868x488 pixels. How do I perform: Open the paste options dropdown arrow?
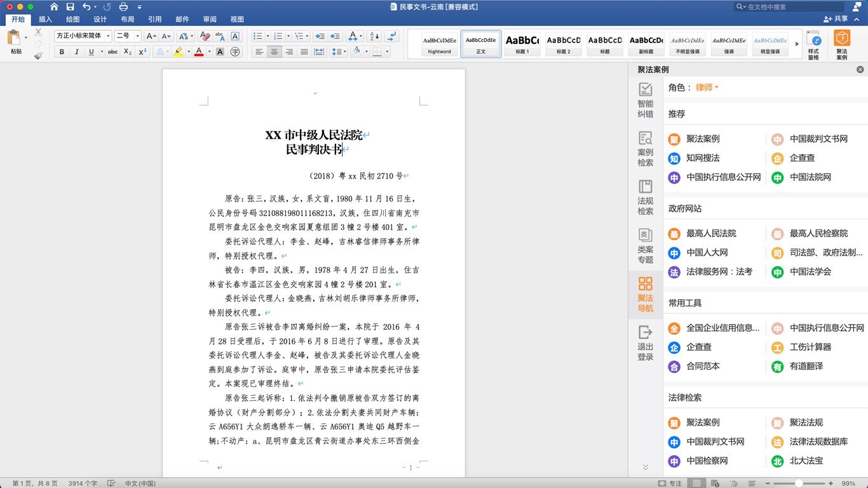pos(26,38)
